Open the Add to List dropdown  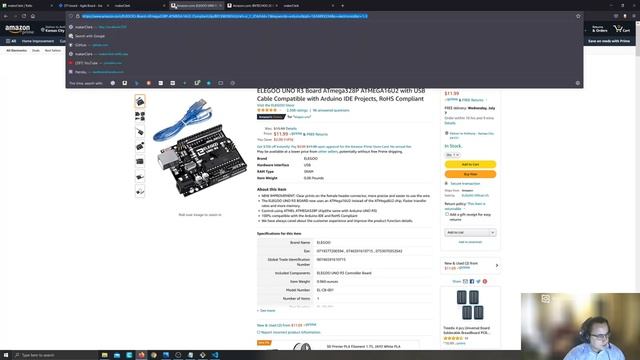tap(470, 233)
